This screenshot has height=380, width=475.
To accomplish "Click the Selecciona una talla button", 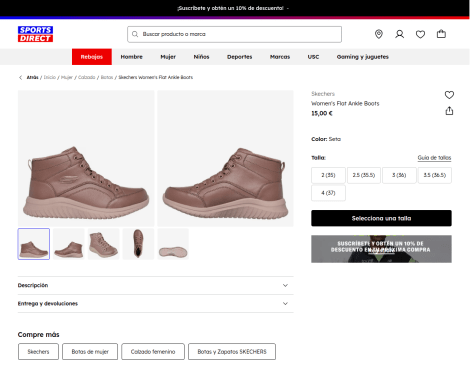I will 381,218.
